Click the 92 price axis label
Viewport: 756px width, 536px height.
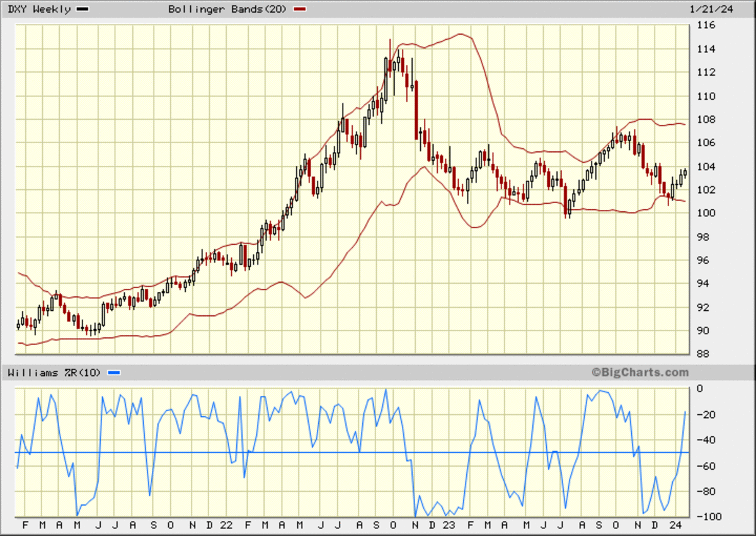pyautogui.click(x=702, y=308)
